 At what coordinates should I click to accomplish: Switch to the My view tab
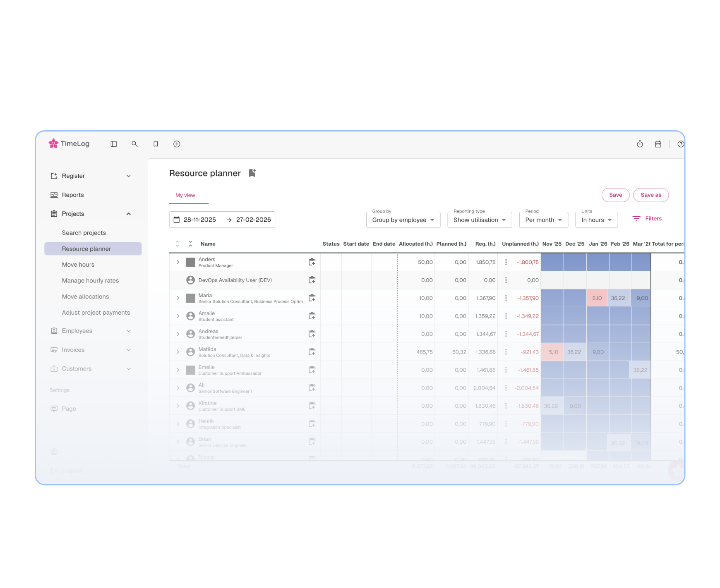[x=185, y=195]
